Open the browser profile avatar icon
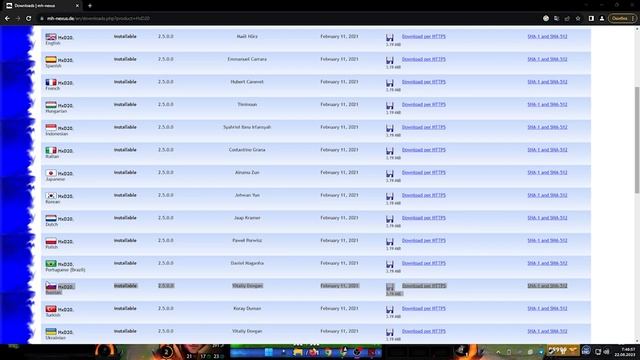The height and width of the screenshot is (360, 640). tap(602, 18)
